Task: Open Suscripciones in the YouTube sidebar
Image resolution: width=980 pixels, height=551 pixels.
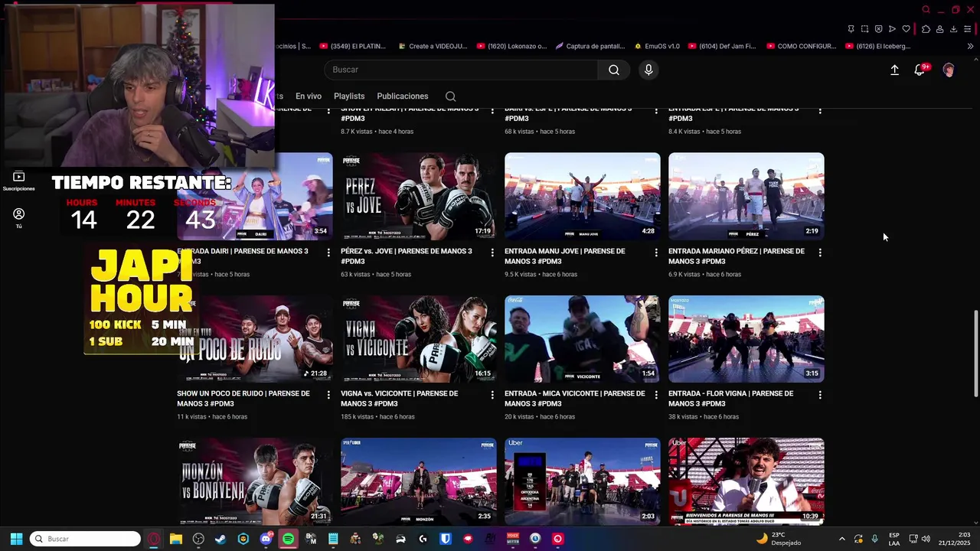Action: pos(18,181)
